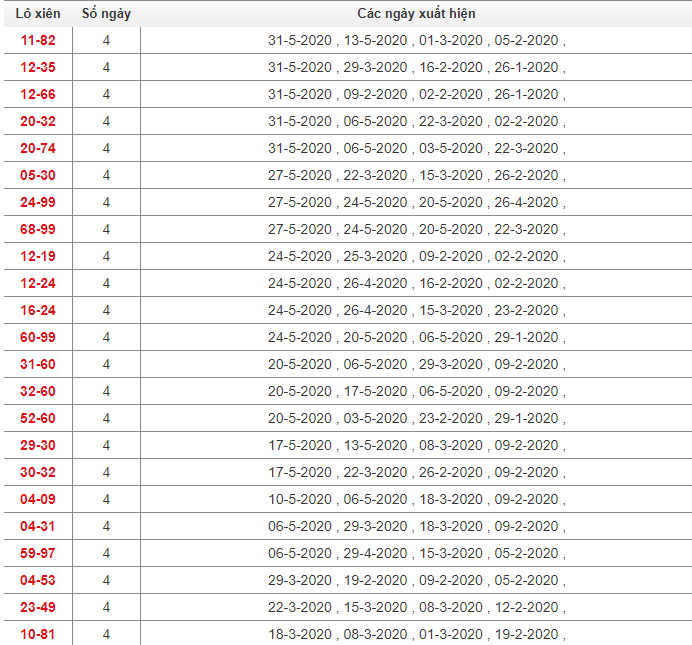
Task: Click date 26-4-2020 in the 24-99 row
Action: pyautogui.click(x=527, y=202)
